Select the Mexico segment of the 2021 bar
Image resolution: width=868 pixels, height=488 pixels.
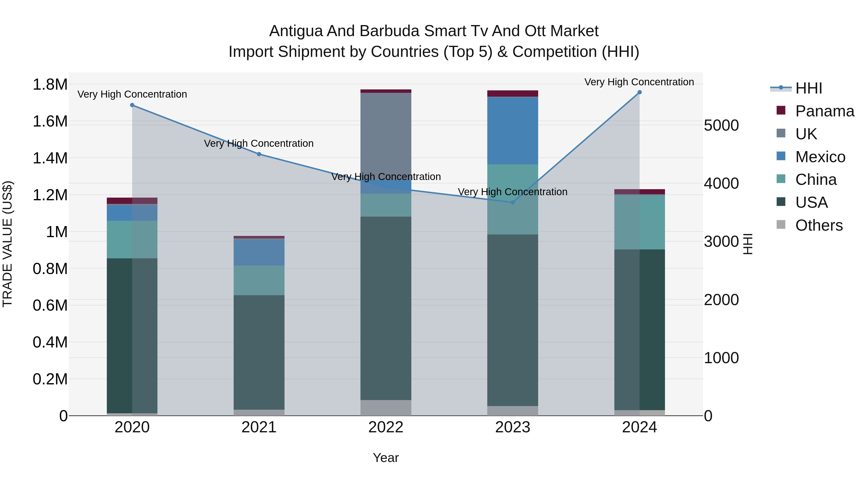[259, 253]
